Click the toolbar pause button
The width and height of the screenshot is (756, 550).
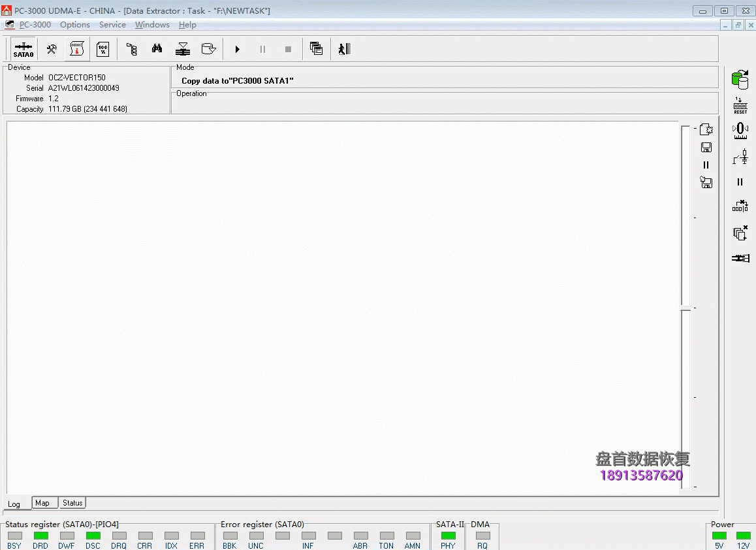pos(262,49)
